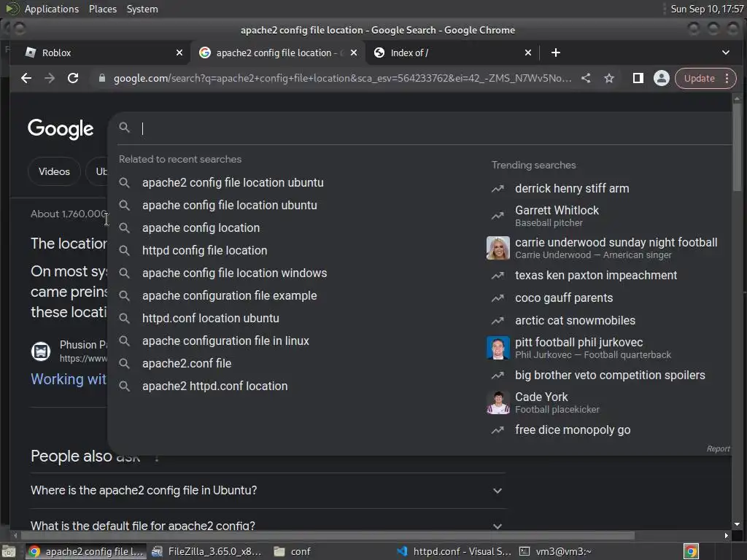Image resolution: width=747 pixels, height=560 pixels.
Task: Open free dice monopoly go trend
Action: (x=573, y=430)
